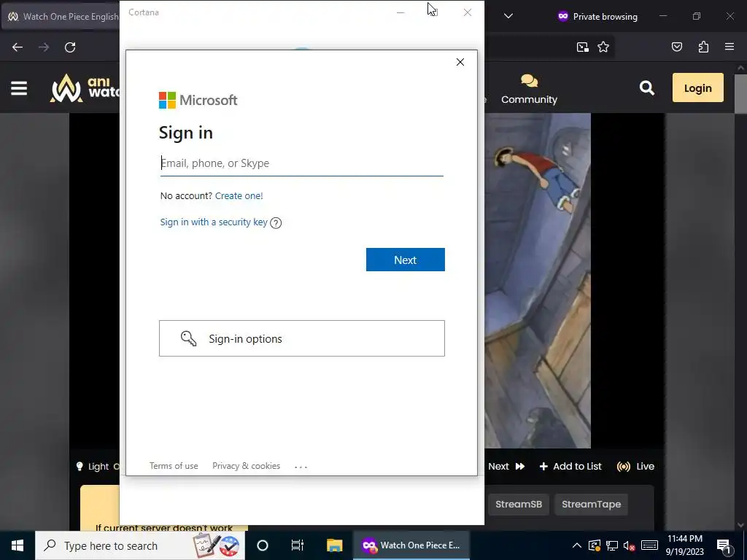Open Terms of use link
This screenshot has height=560, width=747.
[174, 466]
